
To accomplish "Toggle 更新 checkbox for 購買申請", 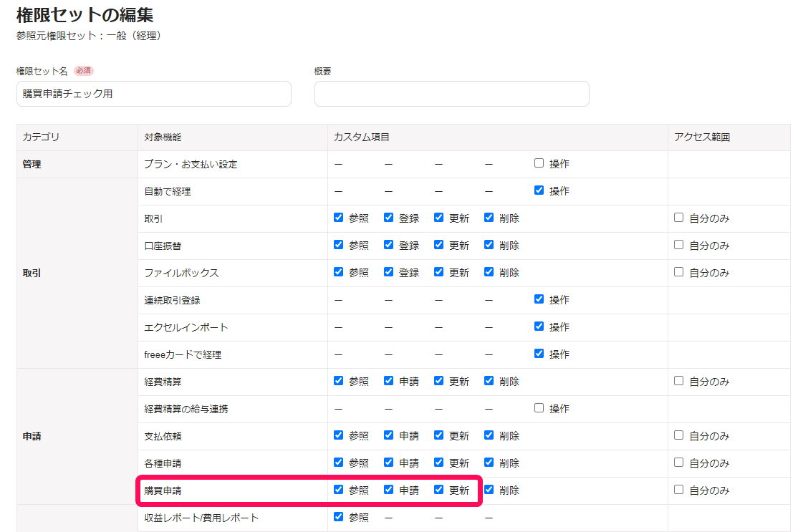I will pos(438,489).
